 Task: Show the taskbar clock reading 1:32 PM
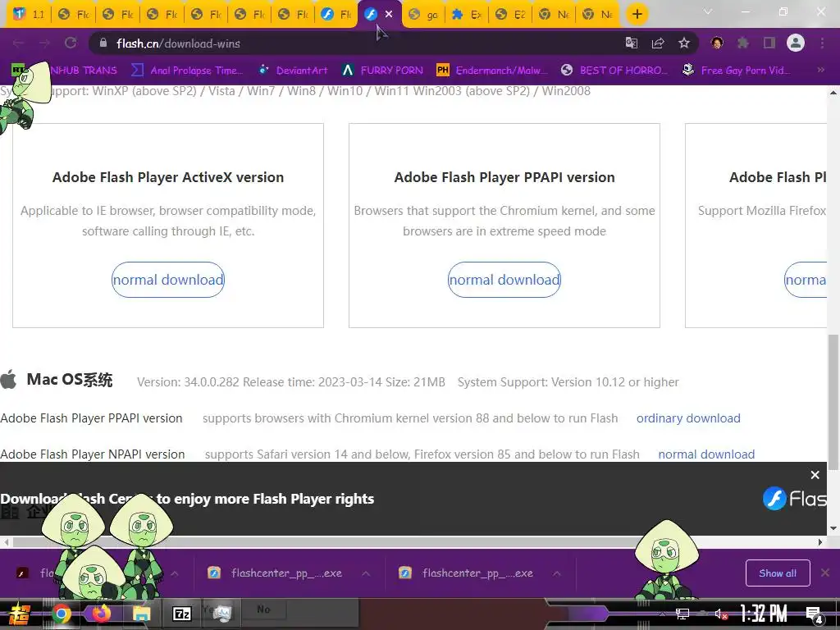[x=764, y=614]
